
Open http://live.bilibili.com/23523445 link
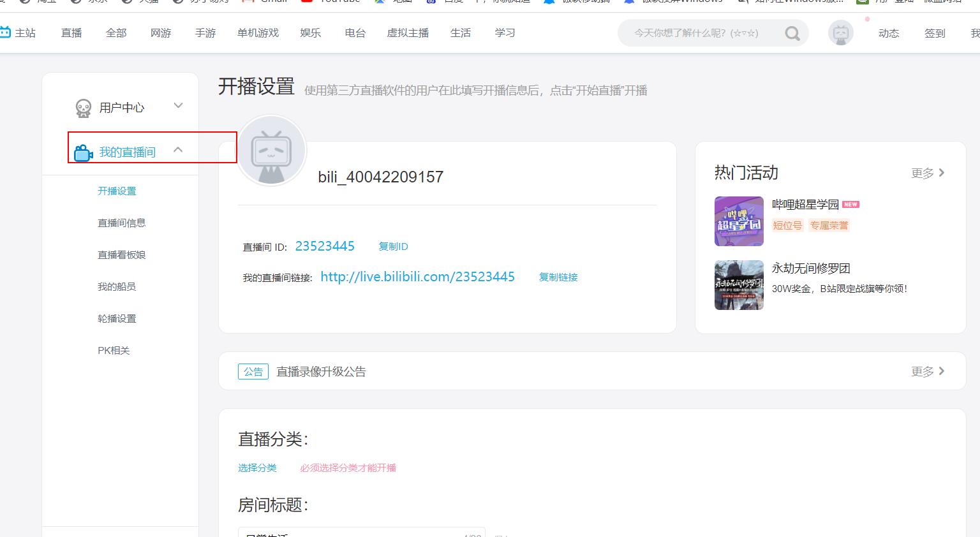click(x=417, y=276)
